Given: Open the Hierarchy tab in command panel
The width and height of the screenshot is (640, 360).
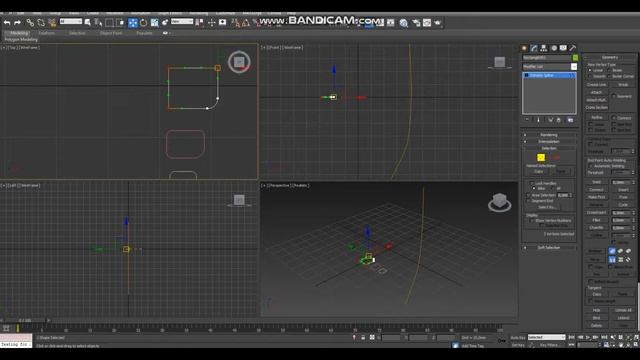Looking at the screenshot, I should pyautogui.click(x=544, y=48).
